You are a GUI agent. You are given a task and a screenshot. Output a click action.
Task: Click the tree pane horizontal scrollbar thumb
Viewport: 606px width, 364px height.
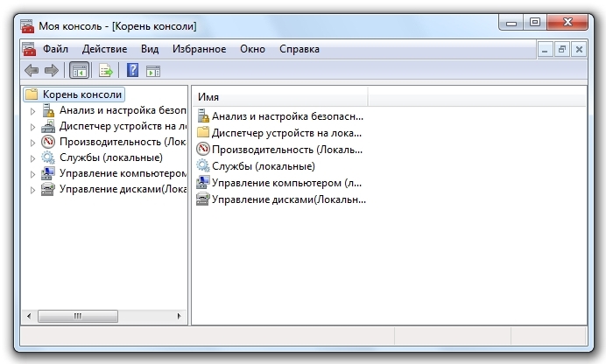tap(77, 316)
